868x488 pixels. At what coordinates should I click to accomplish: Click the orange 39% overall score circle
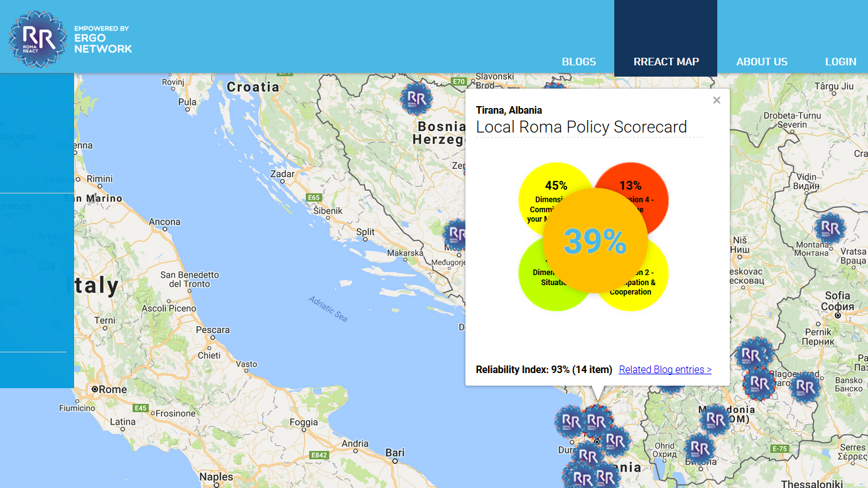pos(595,241)
